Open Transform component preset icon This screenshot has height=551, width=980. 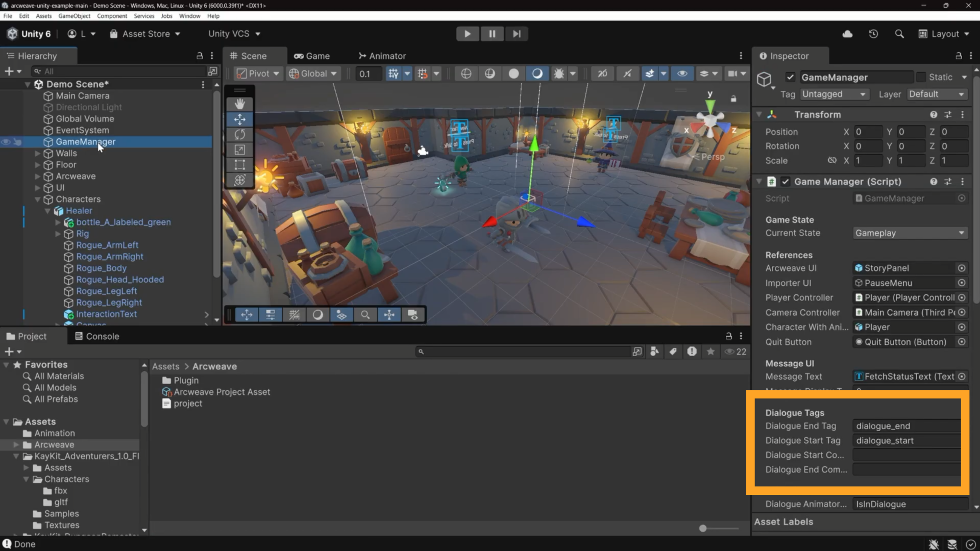coord(948,115)
